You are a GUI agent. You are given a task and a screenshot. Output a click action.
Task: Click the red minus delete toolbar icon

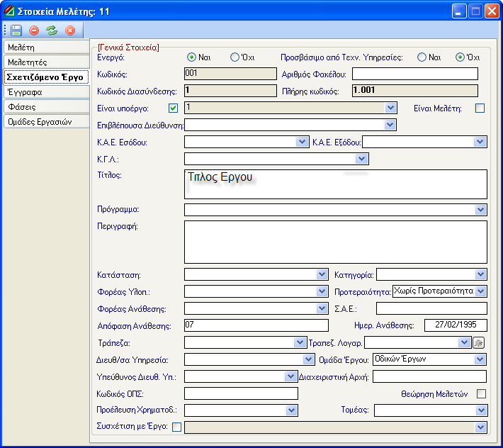[34, 30]
